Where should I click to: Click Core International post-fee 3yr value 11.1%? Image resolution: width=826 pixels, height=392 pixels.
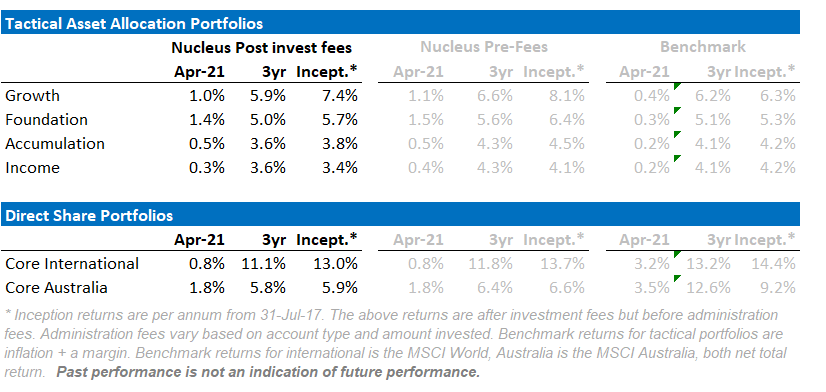[x=263, y=263]
